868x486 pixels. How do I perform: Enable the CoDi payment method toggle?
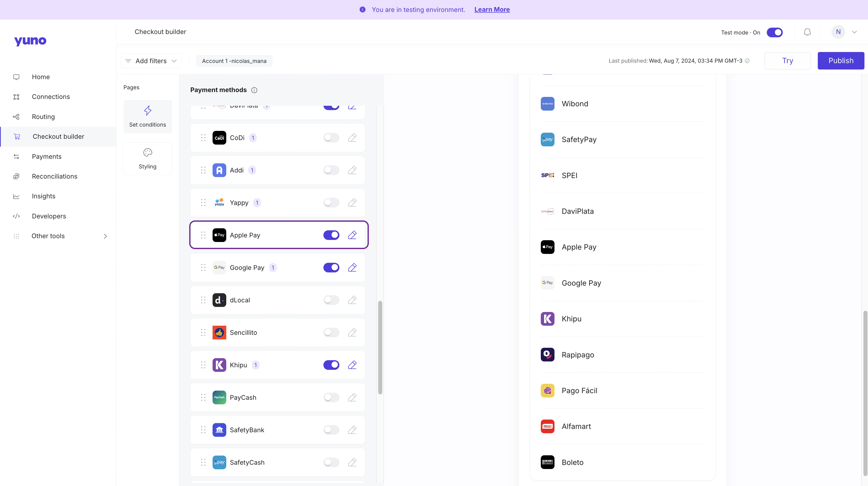[331, 137]
